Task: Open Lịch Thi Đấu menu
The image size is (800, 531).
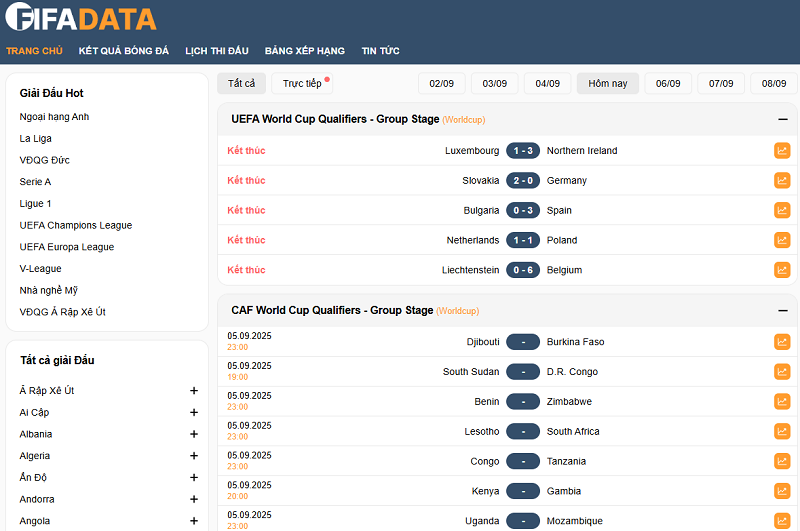Action: pos(217,51)
